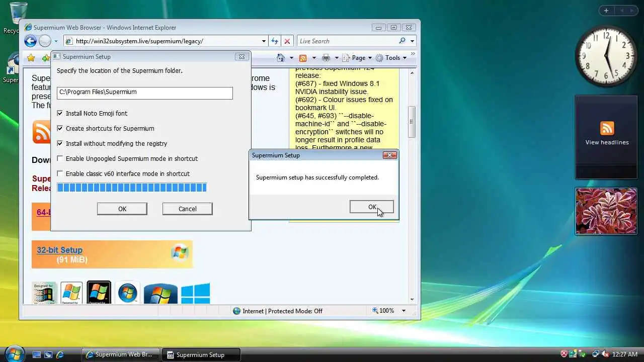This screenshot has height=362, width=644.
Task: Click the Windows 10 blue logo on page
Action: 195,294
